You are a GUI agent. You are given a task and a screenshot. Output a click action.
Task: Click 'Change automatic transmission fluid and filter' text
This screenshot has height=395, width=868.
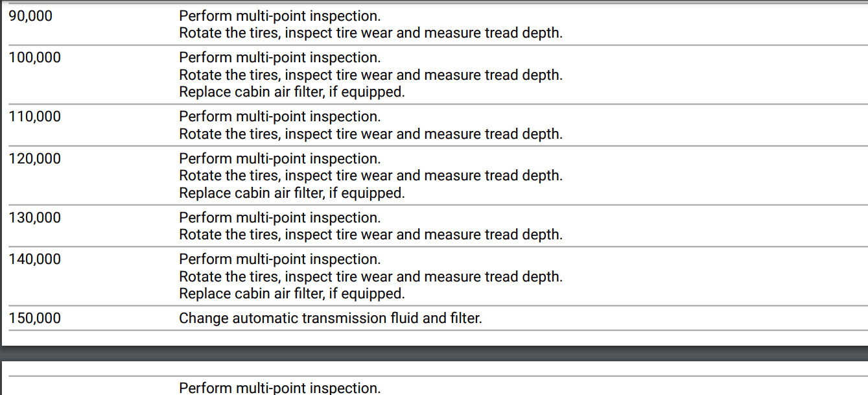coord(330,318)
